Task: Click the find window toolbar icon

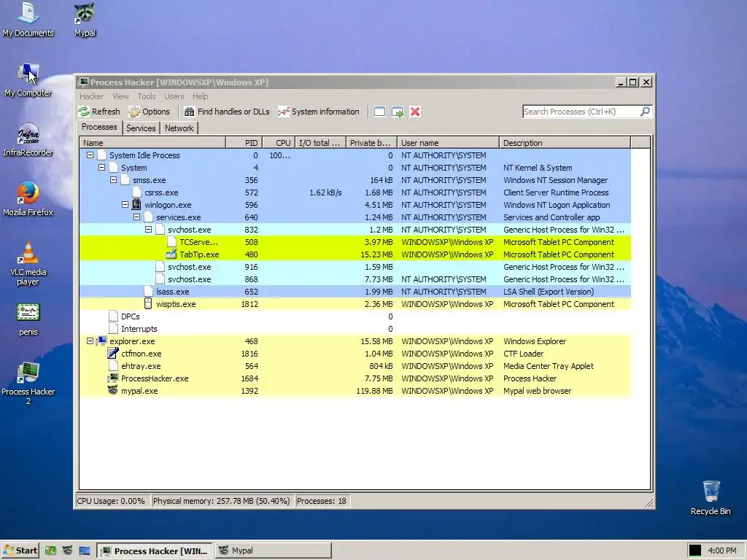Action: 379,112
